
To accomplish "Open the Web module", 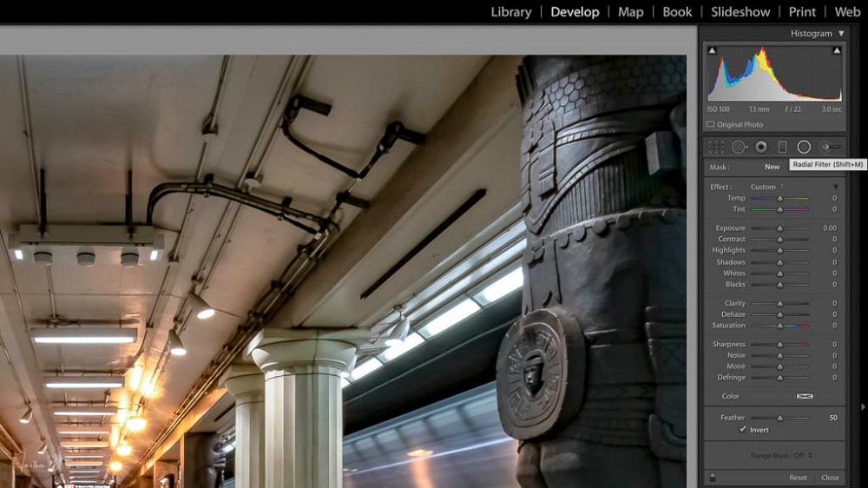I will [x=847, y=12].
